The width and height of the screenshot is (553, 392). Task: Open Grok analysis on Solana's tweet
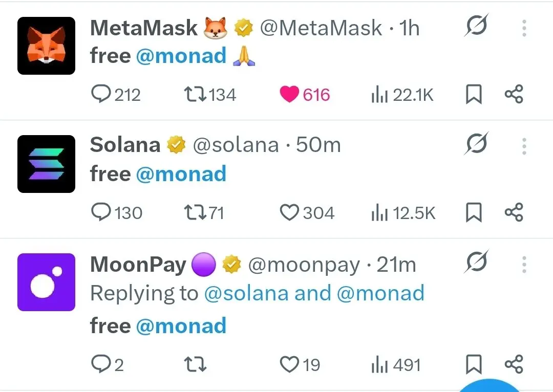[x=475, y=144]
